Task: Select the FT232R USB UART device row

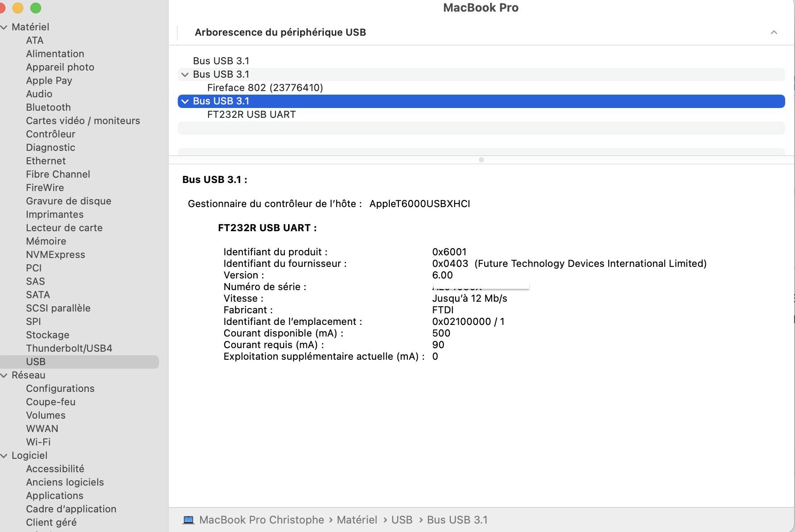Action: (481, 115)
